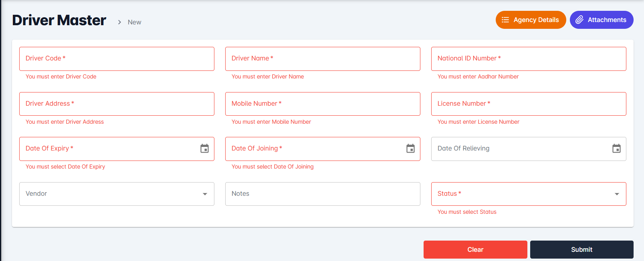This screenshot has height=261, width=644.
Task: Click the breadcrumb chevron before New
Action: (119, 22)
